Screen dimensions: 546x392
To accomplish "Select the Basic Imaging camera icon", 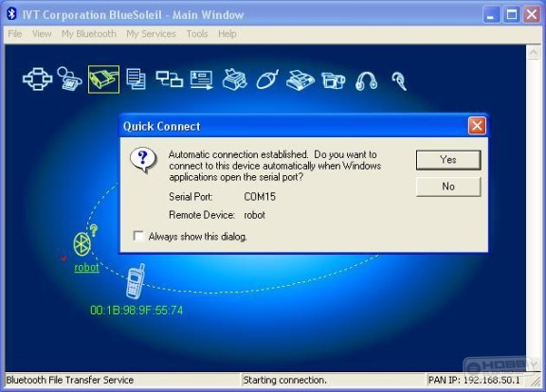I will 334,80.
